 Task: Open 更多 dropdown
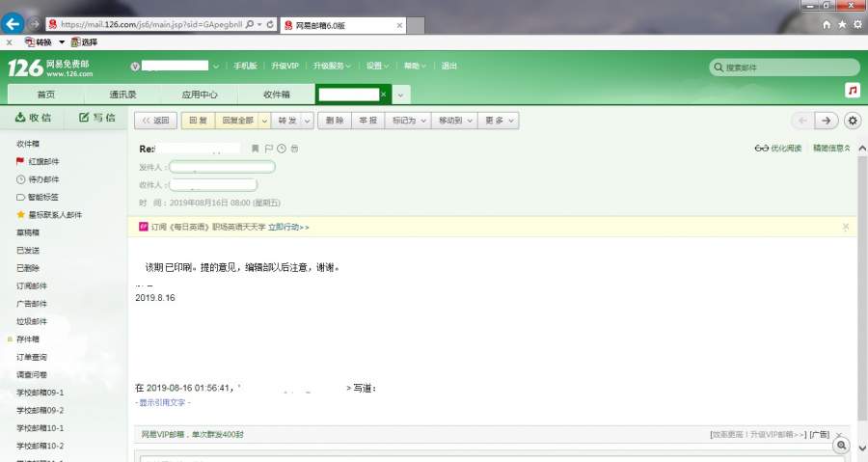tap(500, 121)
